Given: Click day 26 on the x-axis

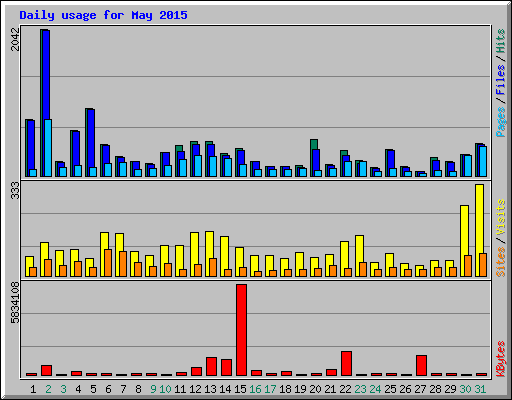Looking at the screenshot, I should (x=405, y=389).
